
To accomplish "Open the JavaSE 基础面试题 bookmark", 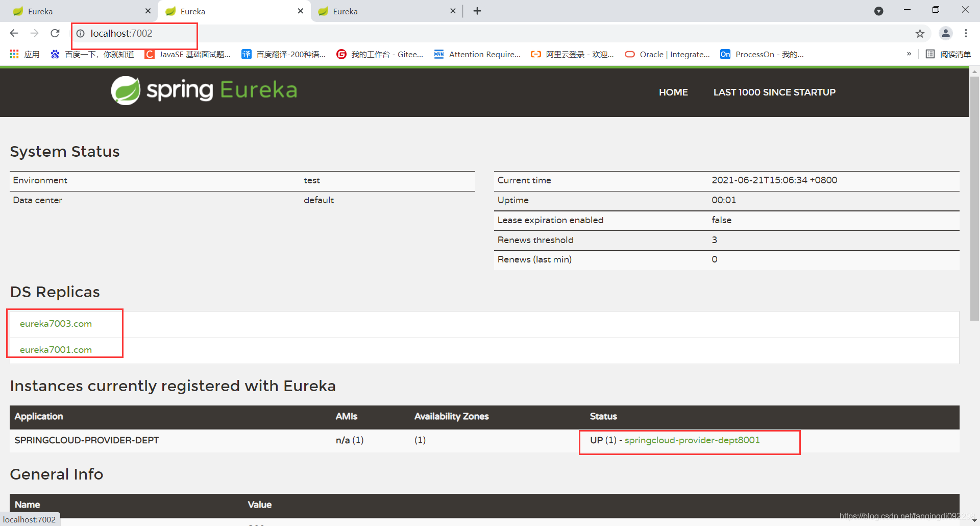I will (x=188, y=54).
